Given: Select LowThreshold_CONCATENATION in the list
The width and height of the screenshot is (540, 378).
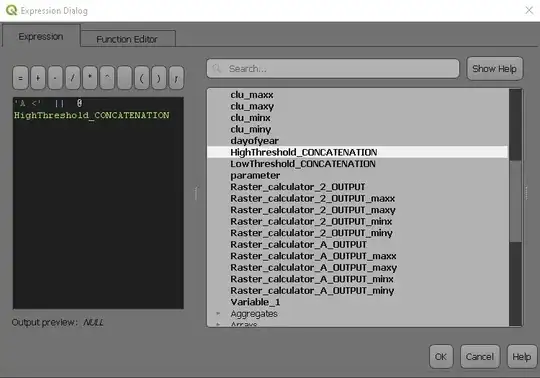Looking at the screenshot, I should point(303,164).
